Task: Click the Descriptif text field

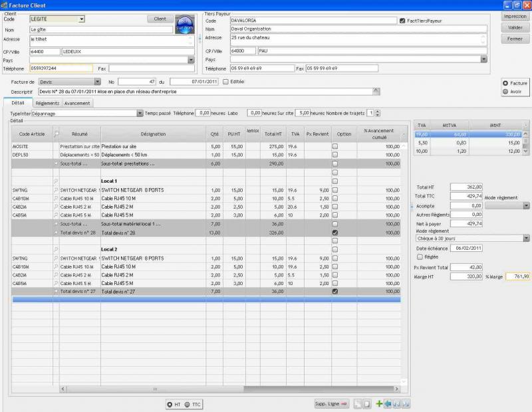Action: click(x=205, y=92)
